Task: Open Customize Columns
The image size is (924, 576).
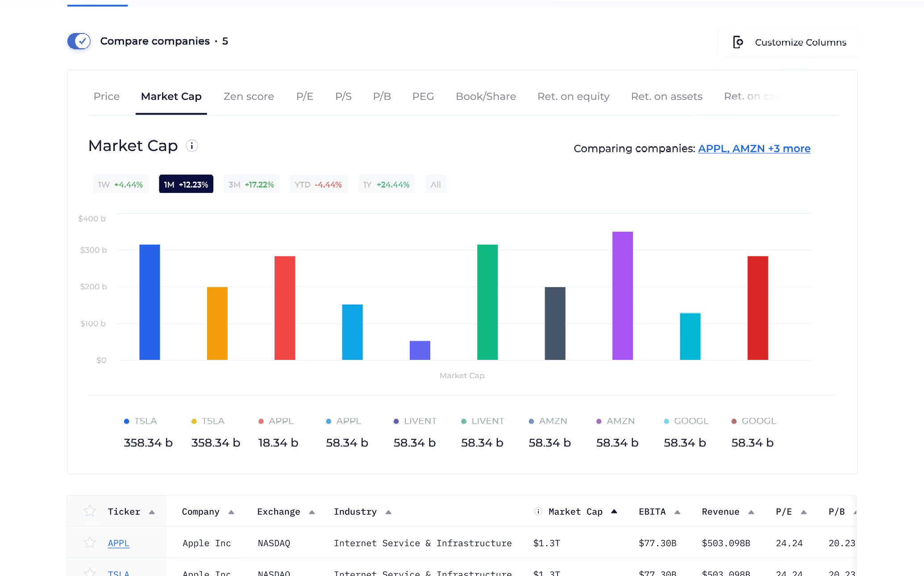Action: (x=788, y=42)
